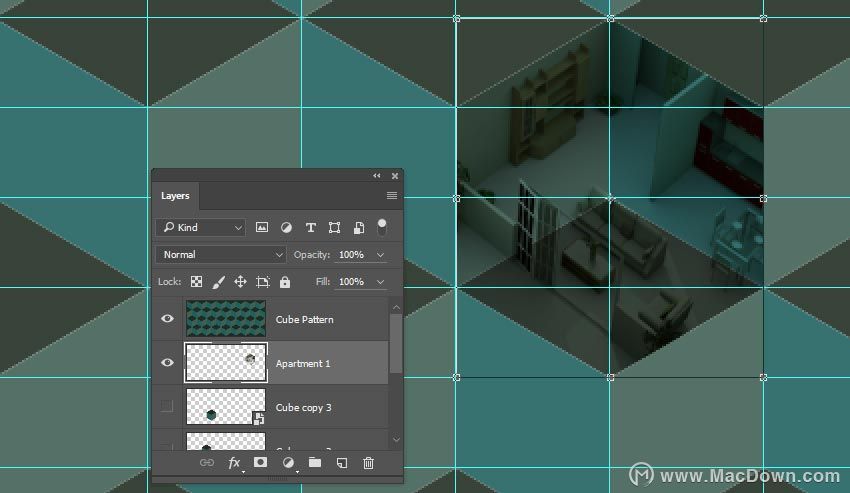The height and width of the screenshot is (493, 850).
Task: Click the bottom-left transform handle
Action: pyautogui.click(x=456, y=377)
